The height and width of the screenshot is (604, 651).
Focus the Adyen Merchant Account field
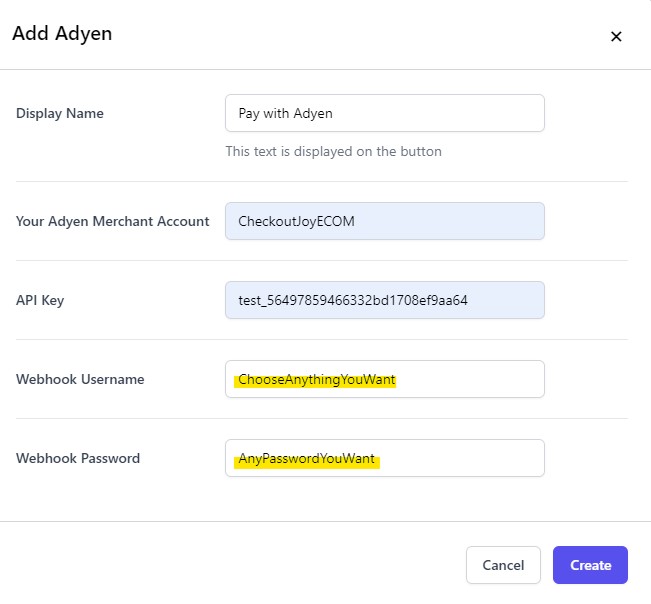[x=385, y=221]
